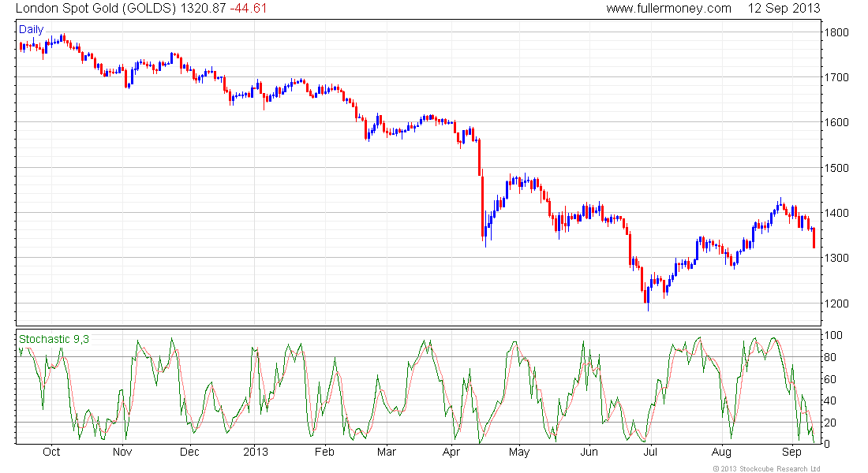Click the stochastic 20 axis label
This screenshot has height=473, width=868.
[x=830, y=423]
